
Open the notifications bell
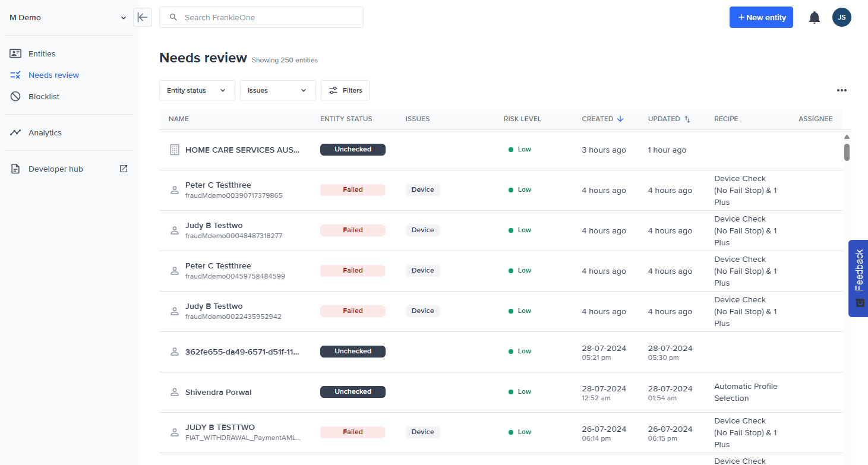click(815, 18)
